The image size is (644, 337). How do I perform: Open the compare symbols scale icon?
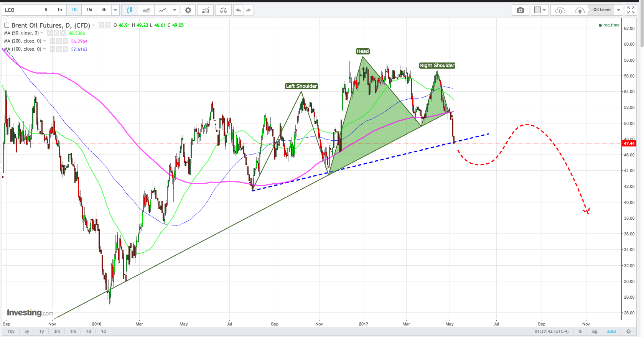coord(223,10)
